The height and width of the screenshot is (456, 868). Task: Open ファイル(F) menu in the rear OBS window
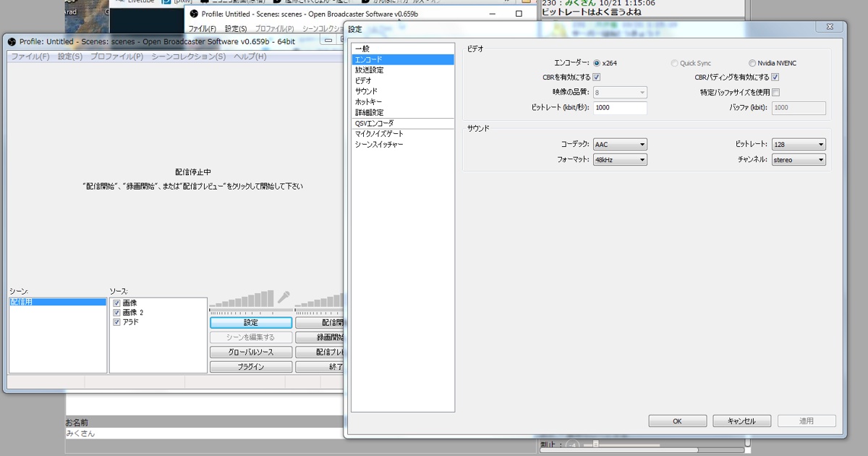pyautogui.click(x=202, y=29)
